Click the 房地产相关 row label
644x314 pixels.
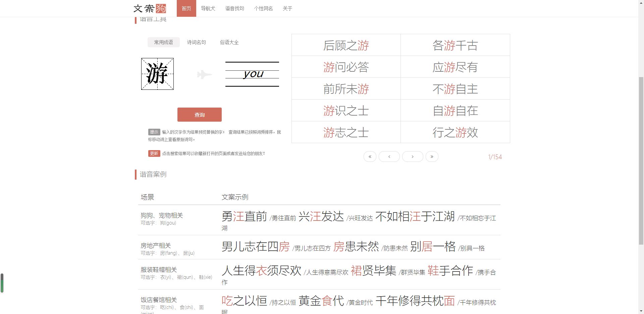pos(156,245)
